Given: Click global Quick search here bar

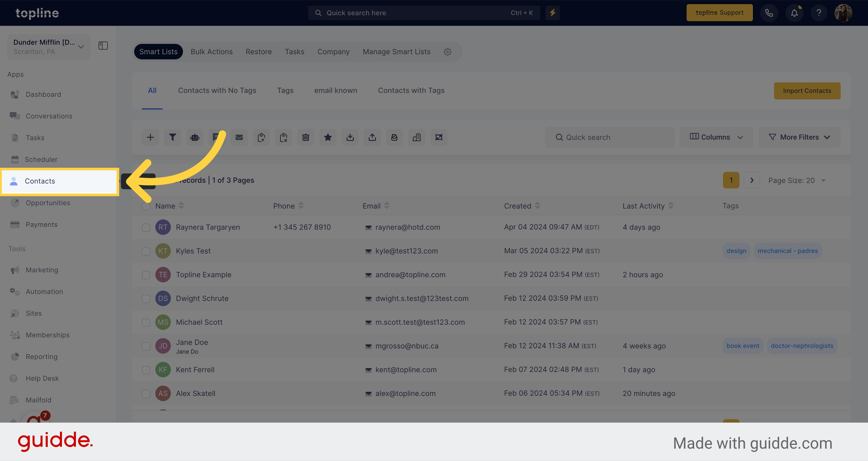Looking at the screenshot, I should (x=424, y=13).
